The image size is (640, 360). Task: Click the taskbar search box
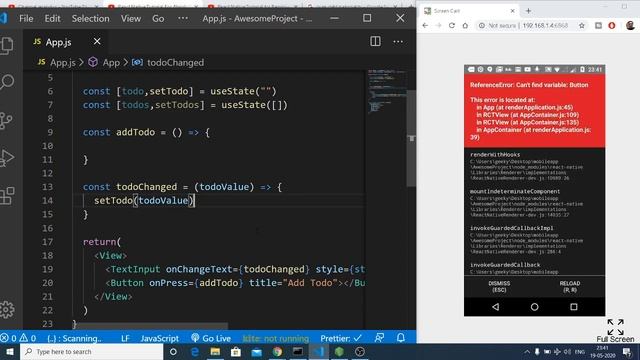(x=91, y=351)
